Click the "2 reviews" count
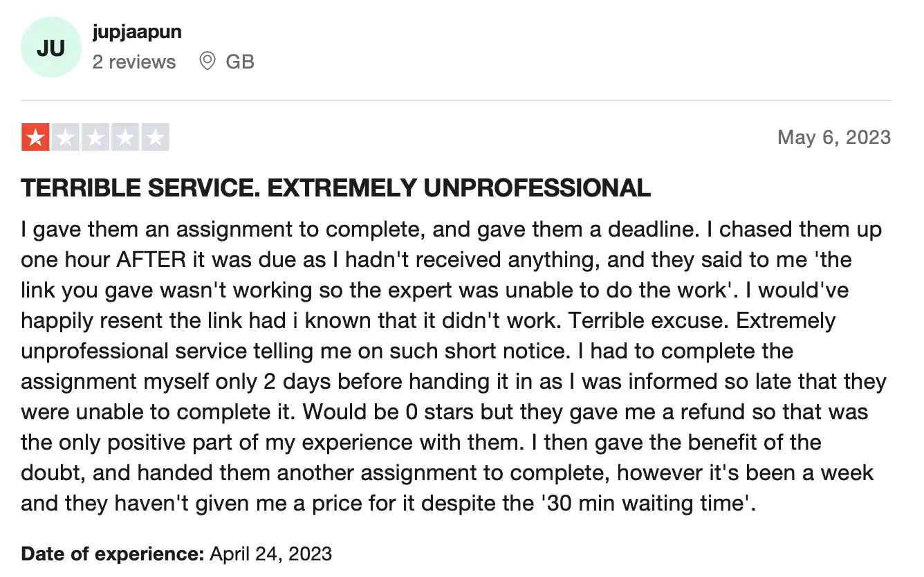The height and width of the screenshot is (577, 924). (134, 62)
